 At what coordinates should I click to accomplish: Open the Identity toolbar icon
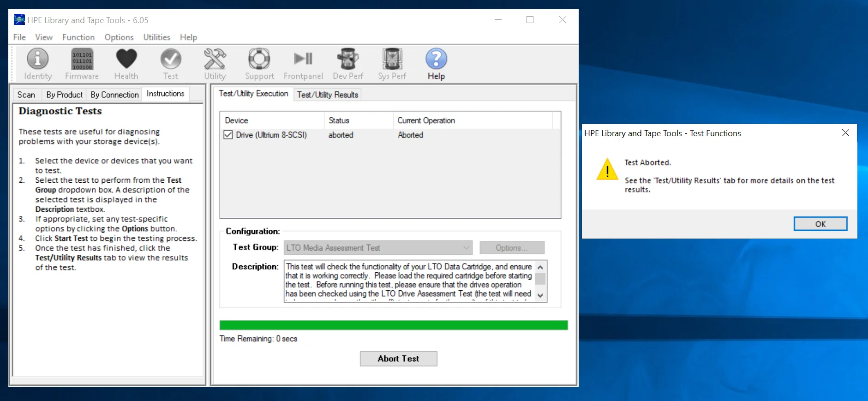tap(38, 64)
